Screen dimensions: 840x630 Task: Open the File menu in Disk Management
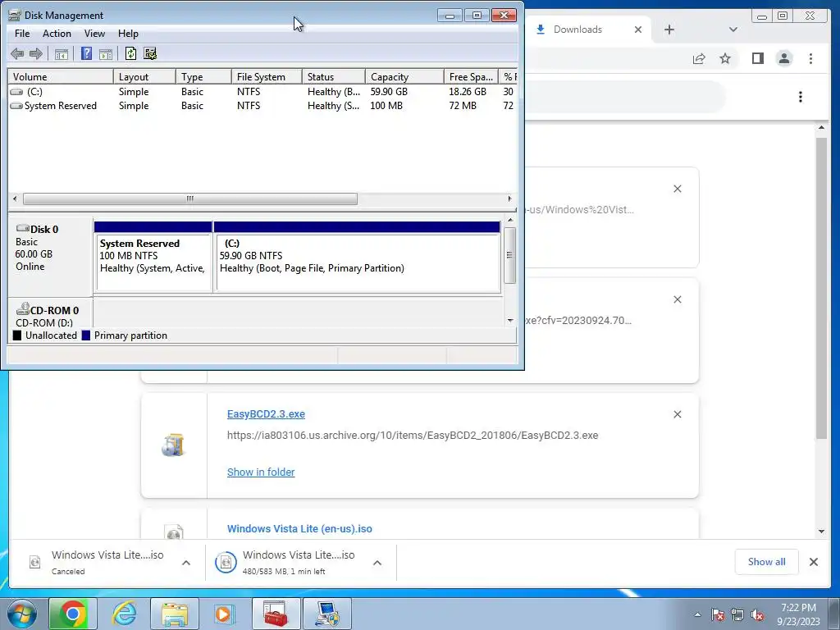pyautogui.click(x=22, y=33)
